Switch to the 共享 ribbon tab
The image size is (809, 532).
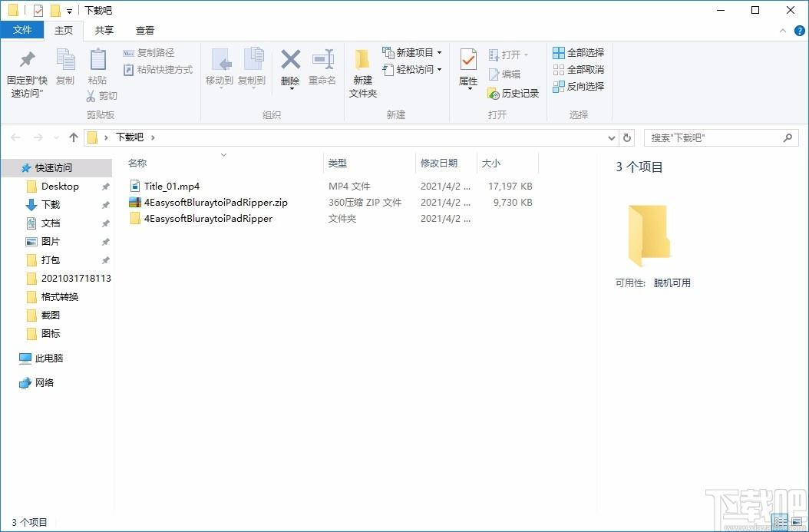coord(104,31)
